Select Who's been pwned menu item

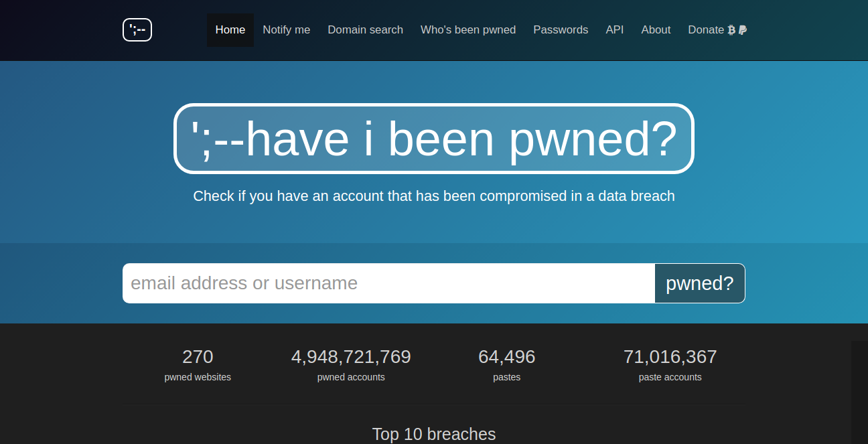pos(467,29)
